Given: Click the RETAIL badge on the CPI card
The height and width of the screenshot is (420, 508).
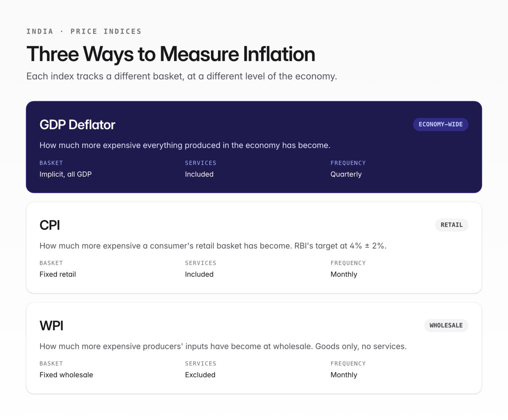Looking at the screenshot, I should point(451,225).
